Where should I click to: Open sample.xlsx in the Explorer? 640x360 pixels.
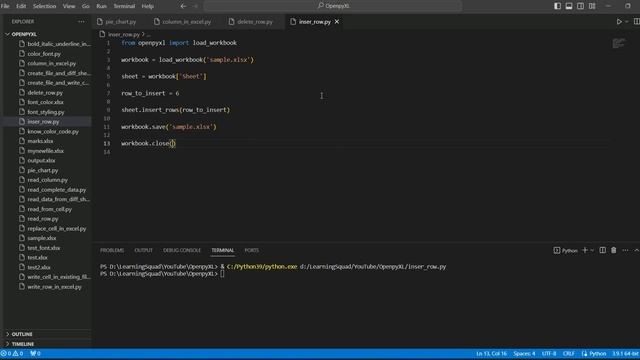click(x=42, y=238)
